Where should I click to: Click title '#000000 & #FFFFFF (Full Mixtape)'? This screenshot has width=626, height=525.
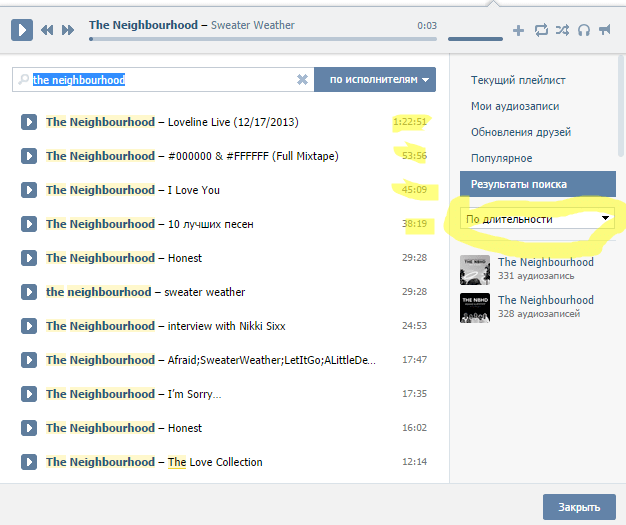253,156
